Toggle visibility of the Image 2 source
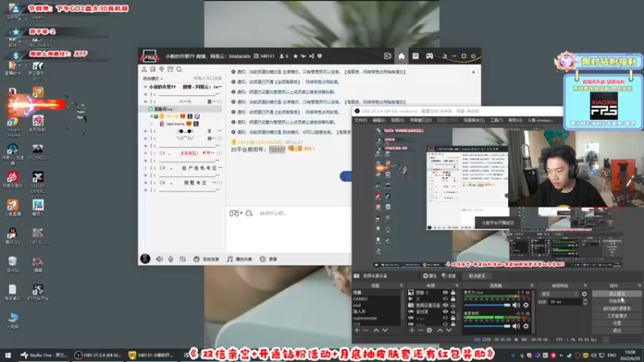This screenshot has height=362, width=644. tap(445, 293)
